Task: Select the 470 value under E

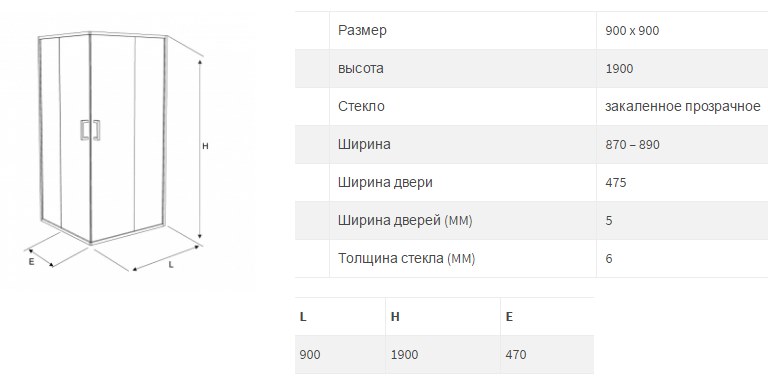Action: point(516,354)
